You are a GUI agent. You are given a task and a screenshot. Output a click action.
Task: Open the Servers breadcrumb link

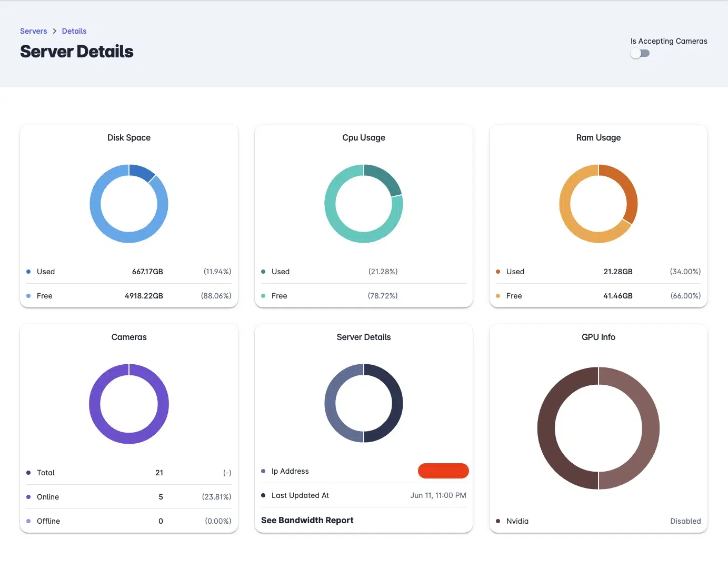(x=34, y=31)
